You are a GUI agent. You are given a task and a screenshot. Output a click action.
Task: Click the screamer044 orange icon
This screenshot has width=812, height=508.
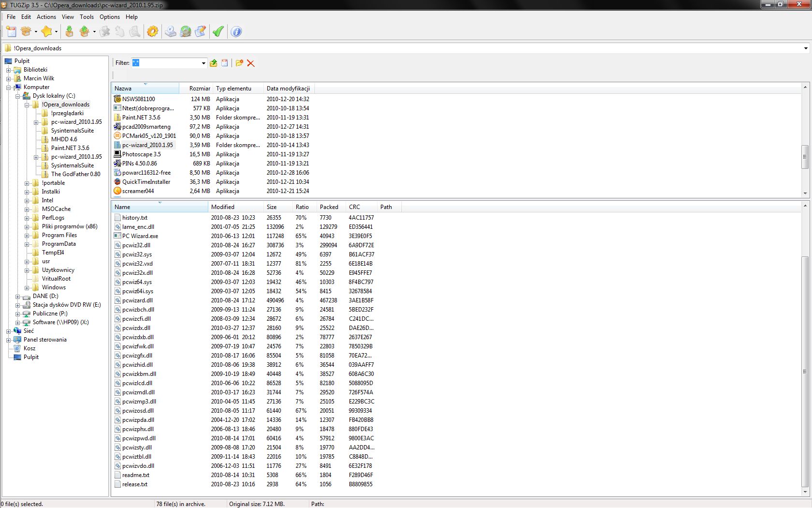tap(117, 191)
